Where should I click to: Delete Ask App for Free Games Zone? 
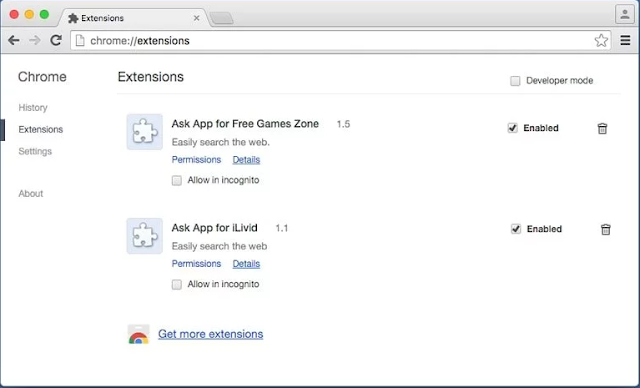pyautogui.click(x=602, y=129)
